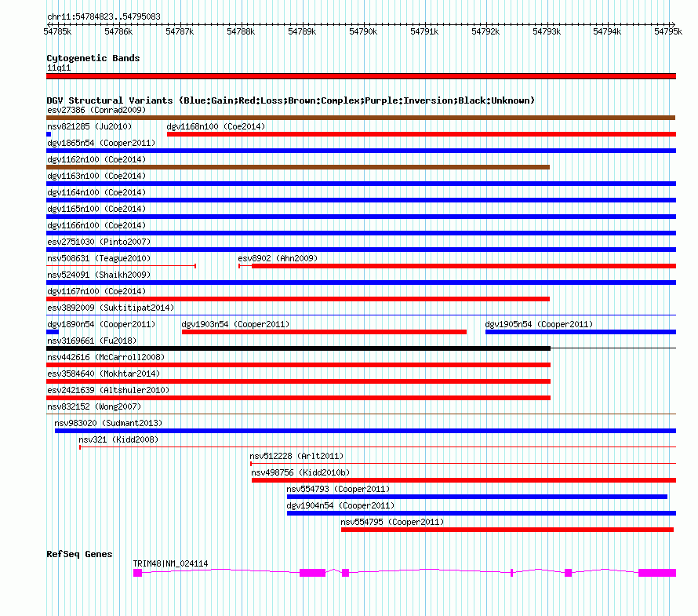Viewport: 698px width, 616px height.
Task: Click the nsv554795 (Cooper2011) label
Action: click(392, 522)
